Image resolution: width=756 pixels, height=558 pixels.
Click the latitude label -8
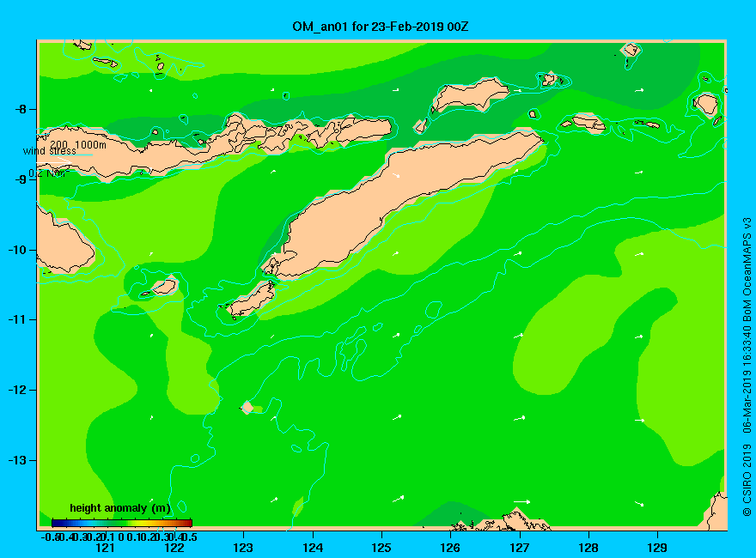pyautogui.click(x=21, y=109)
